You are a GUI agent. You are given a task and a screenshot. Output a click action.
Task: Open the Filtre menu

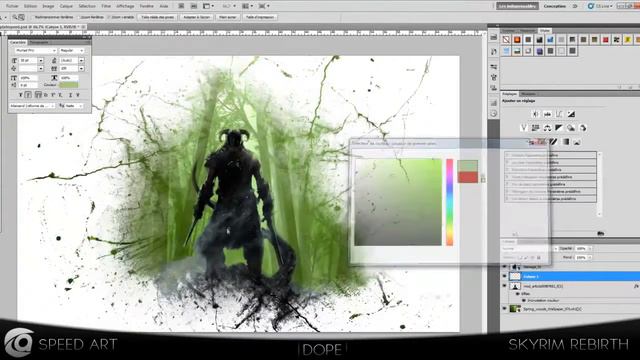(x=106, y=6)
